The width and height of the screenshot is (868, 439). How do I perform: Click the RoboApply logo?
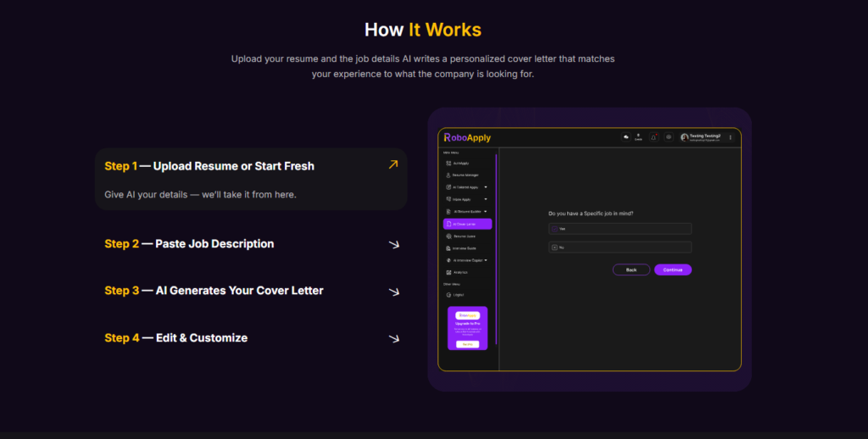[467, 137]
